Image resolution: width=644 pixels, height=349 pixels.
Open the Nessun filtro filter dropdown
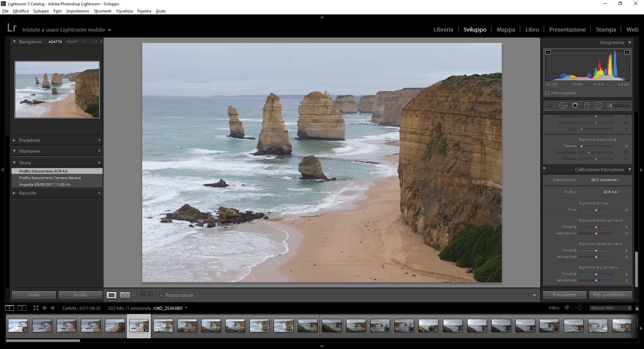point(610,308)
